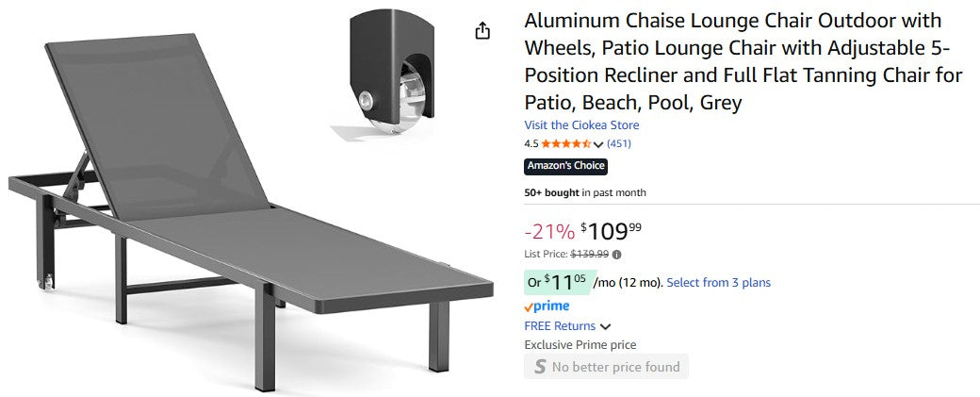The height and width of the screenshot is (397, 980).
Task: Click the info icon beside List Price
Action: pyautogui.click(x=616, y=254)
